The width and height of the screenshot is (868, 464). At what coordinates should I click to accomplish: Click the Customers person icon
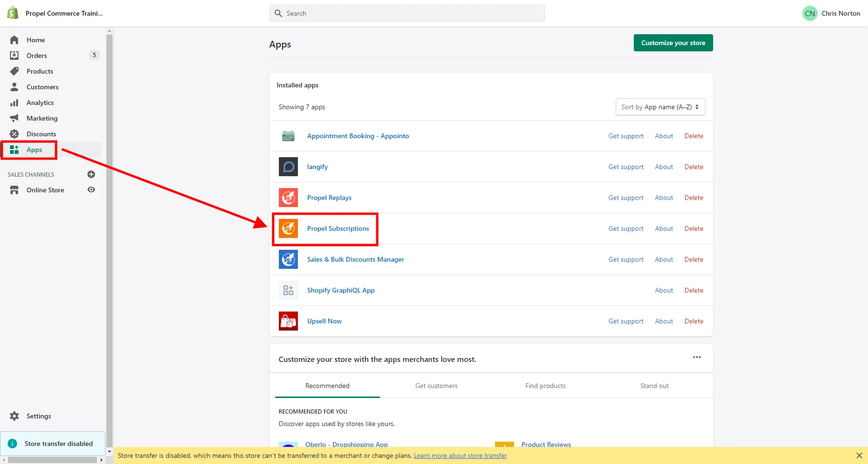(14, 87)
